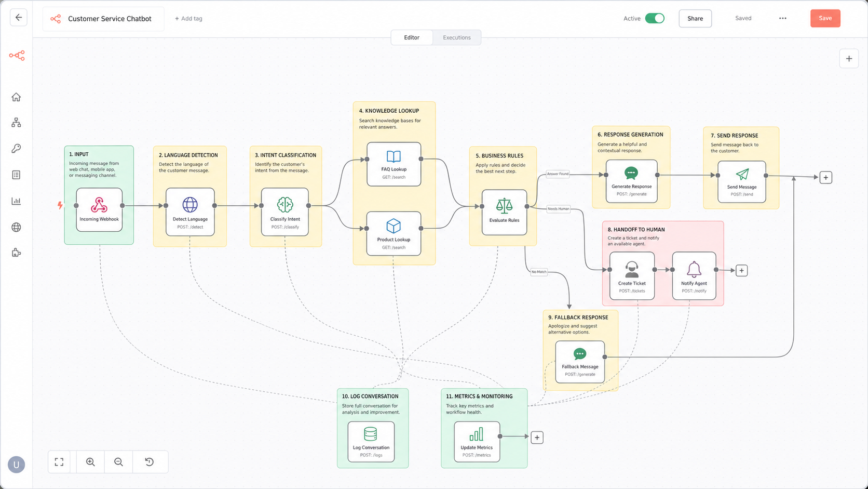Select the Update Metrics node
Image resolution: width=868 pixels, height=489 pixels.
477,442
